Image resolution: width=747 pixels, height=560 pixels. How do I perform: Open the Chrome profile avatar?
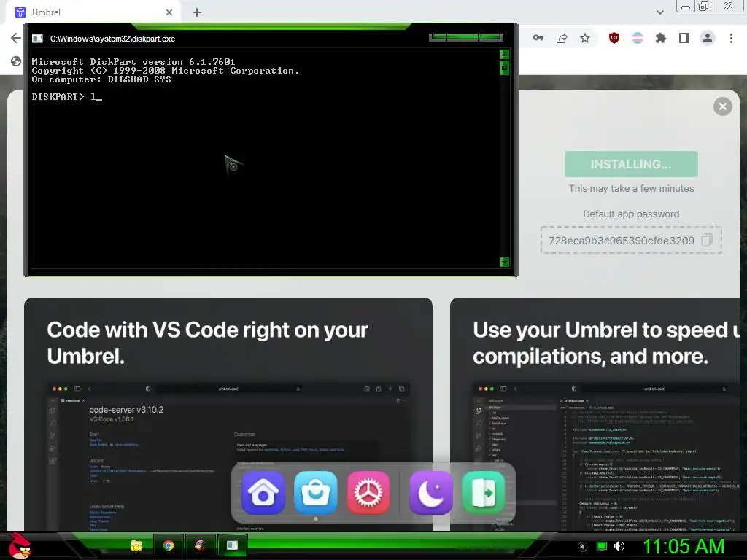pos(708,38)
